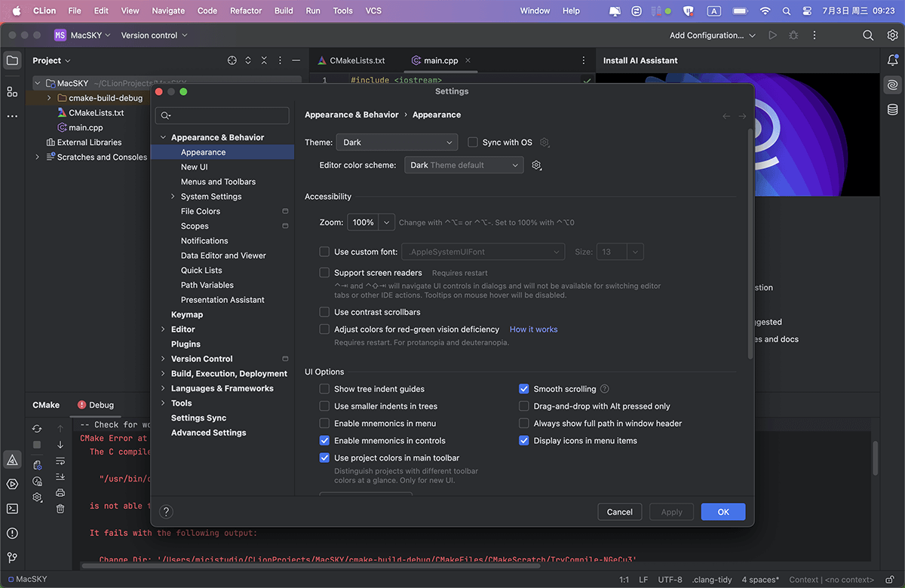Expand the Build, Execution, Deployment section
905x588 pixels.
pos(163,374)
